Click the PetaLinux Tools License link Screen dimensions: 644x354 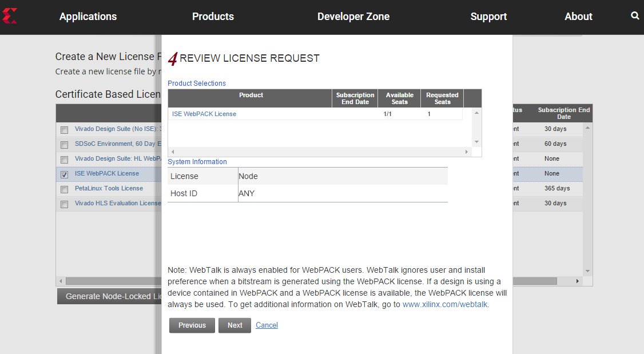[x=109, y=188]
